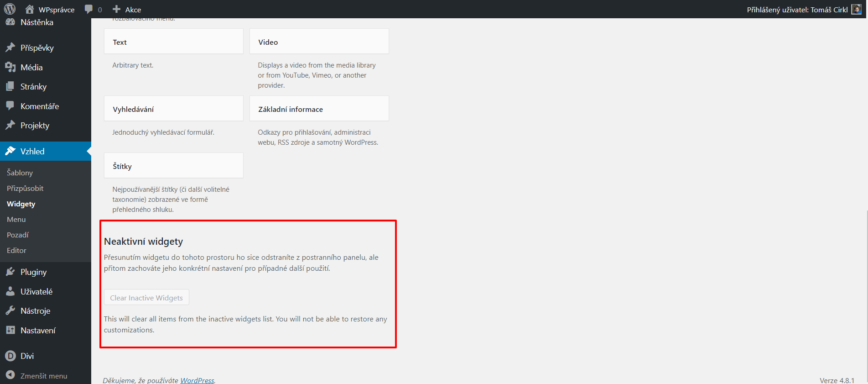868x384 pixels.
Task: Click the Uživatelé person icon
Action: pyautogui.click(x=10, y=291)
